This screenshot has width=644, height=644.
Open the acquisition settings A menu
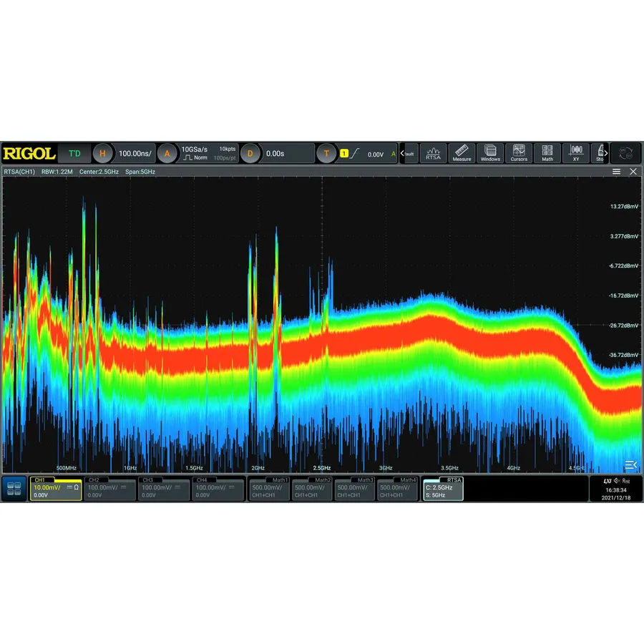click(x=167, y=153)
